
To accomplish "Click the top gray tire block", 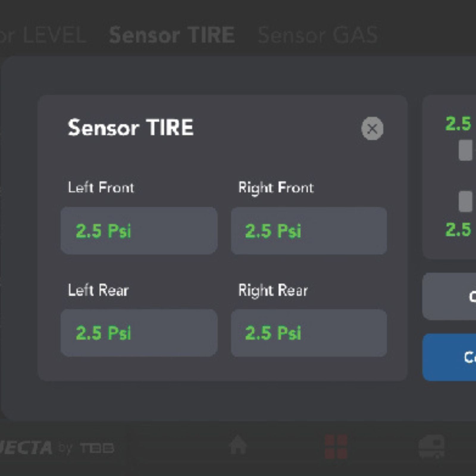I will (x=466, y=150).
